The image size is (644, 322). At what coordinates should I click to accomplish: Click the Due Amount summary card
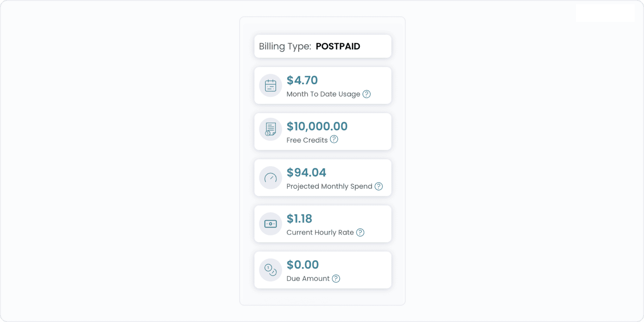tap(322, 270)
